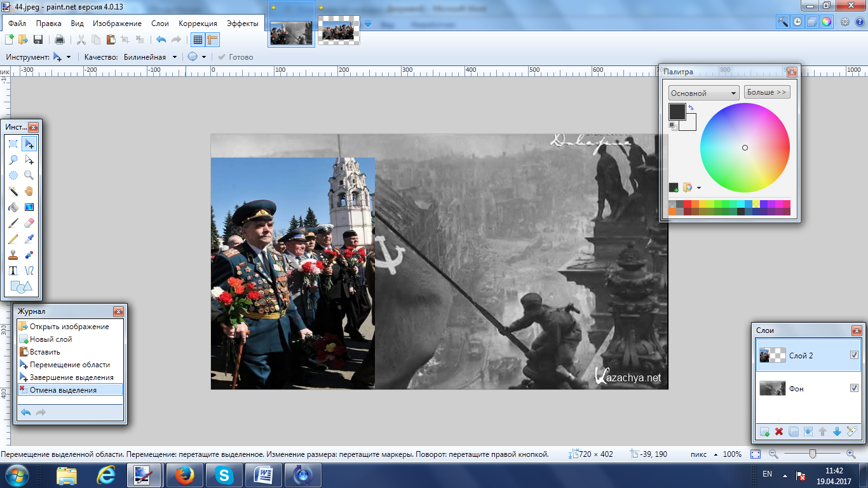Open the image list dropdown arrow
This screenshot has height=488, width=868.
pos(369,24)
